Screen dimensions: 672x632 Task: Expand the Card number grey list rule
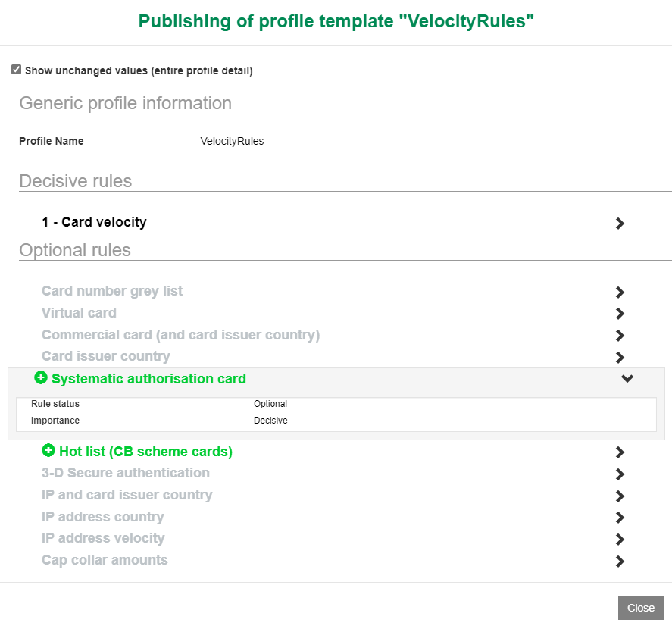(620, 292)
